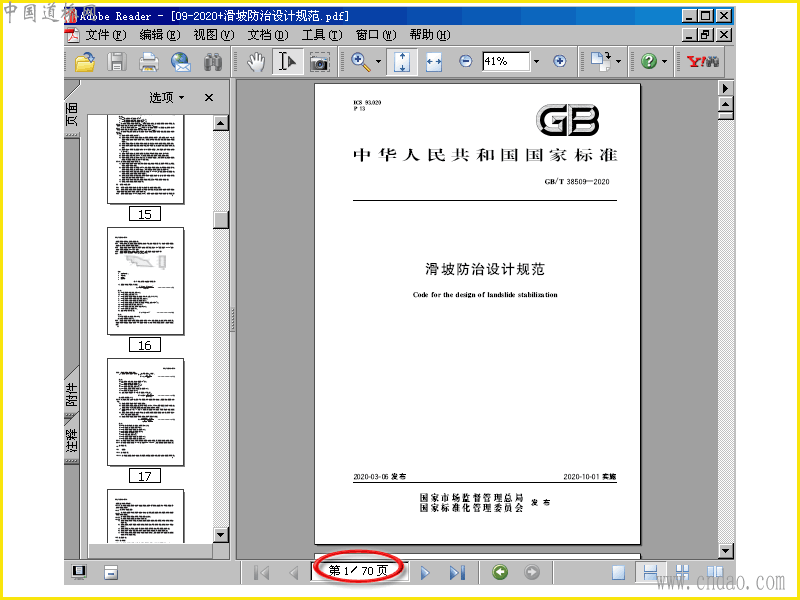
Task: Hide toolbars using bottom-left panel icon
Action: click(x=111, y=572)
